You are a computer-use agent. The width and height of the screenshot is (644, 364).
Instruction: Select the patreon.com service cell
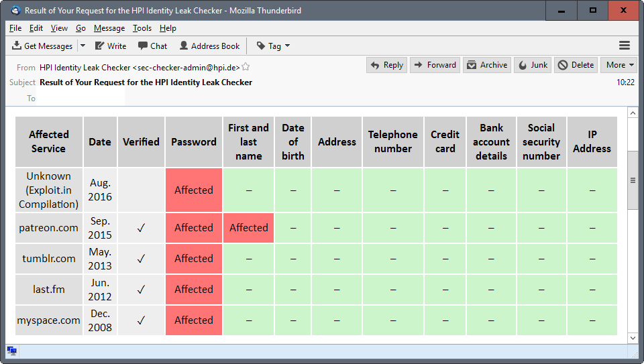click(49, 228)
